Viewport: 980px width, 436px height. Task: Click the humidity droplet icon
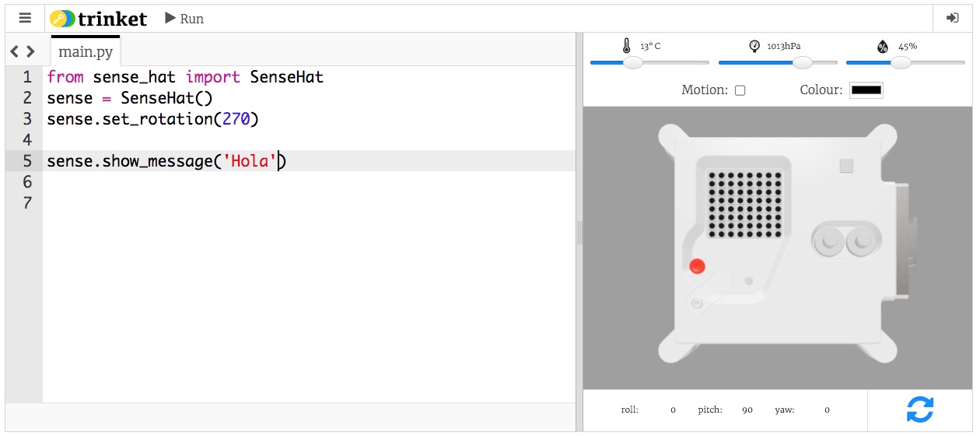882,46
